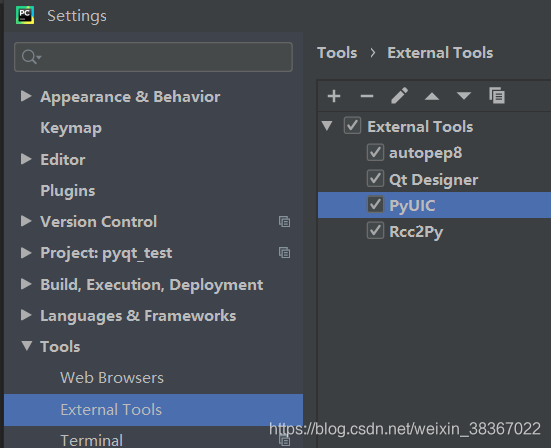The width and height of the screenshot is (551, 448).
Task: Open the Terminal settings entry
Action: (91, 440)
